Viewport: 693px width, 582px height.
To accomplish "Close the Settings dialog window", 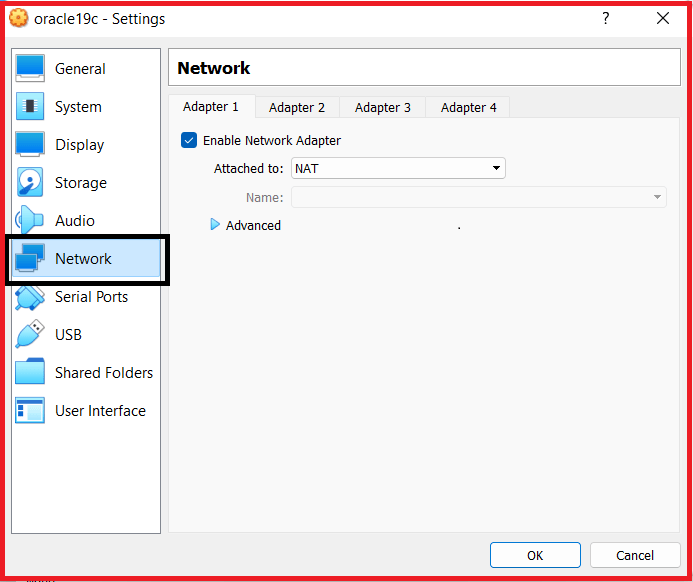I will pyautogui.click(x=663, y=18).
